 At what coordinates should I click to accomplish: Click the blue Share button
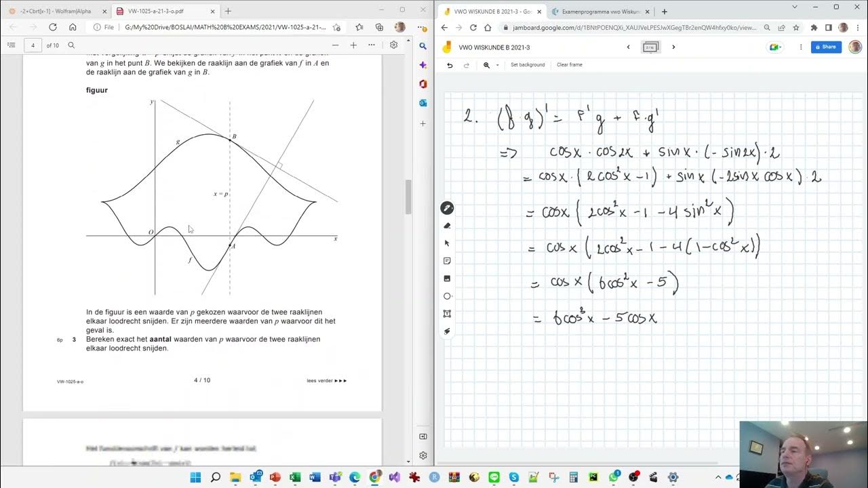pyautogui.click(x=826, y=47)
